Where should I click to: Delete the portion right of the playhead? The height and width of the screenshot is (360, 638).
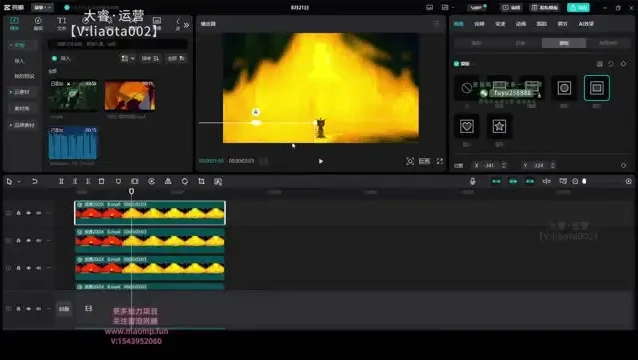(88, 181)
